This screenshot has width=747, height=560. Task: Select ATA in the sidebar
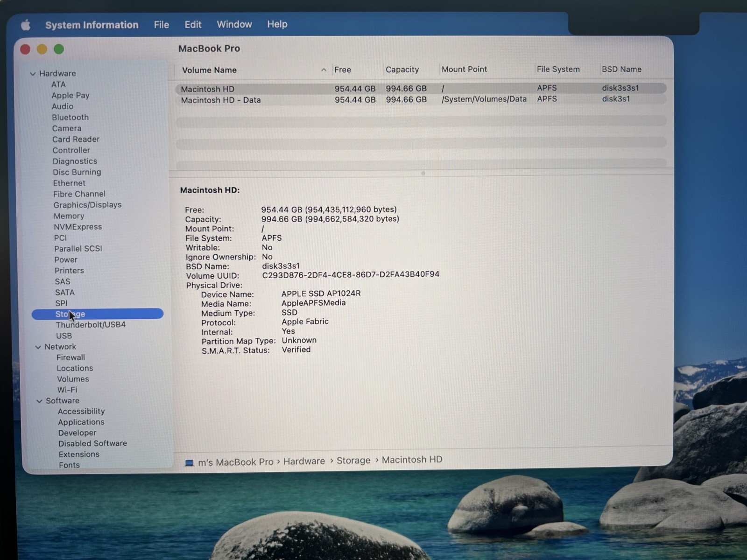pyautogui.click(x=58, y=84)
